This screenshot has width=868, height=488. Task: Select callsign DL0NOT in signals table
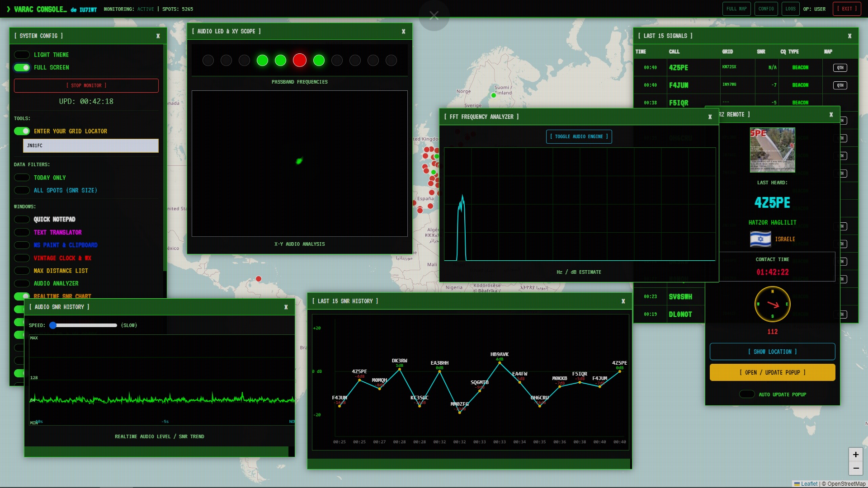680,314
